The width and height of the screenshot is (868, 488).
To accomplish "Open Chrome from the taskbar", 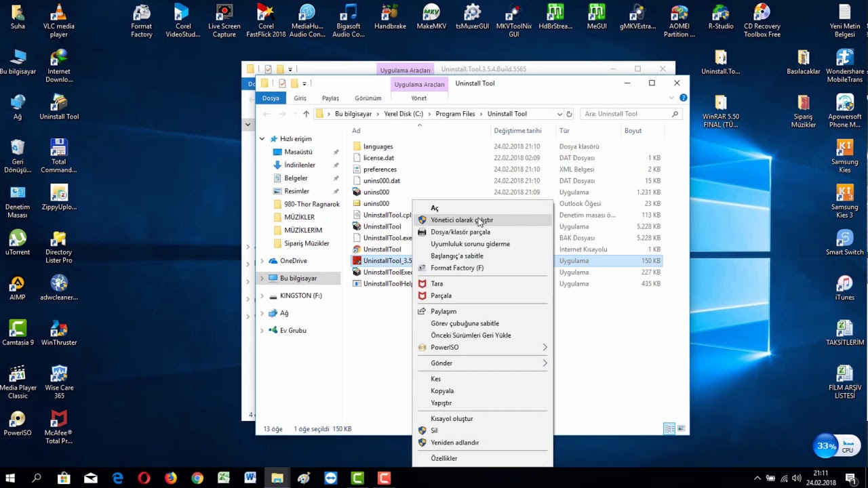I will click(x=197, y=478).
